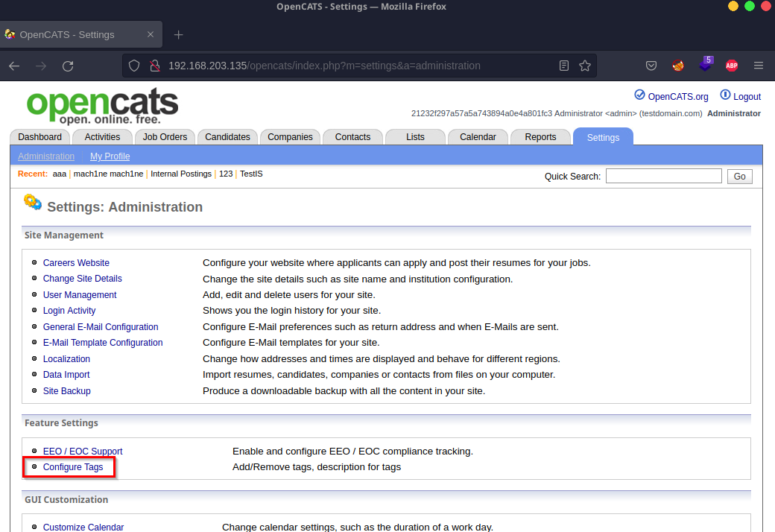The image size is (775, 532).
Task: Select the Companies tab
Action: 290,137
